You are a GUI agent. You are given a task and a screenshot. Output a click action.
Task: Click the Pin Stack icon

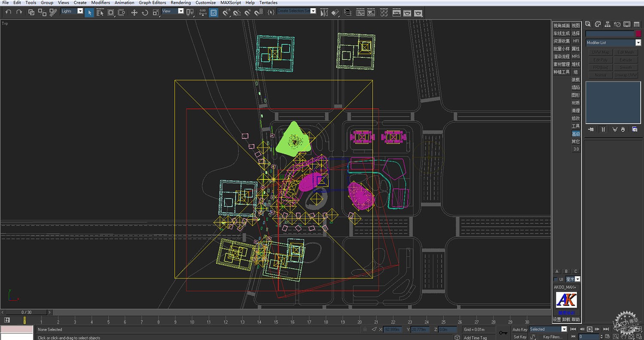point(591,129)
